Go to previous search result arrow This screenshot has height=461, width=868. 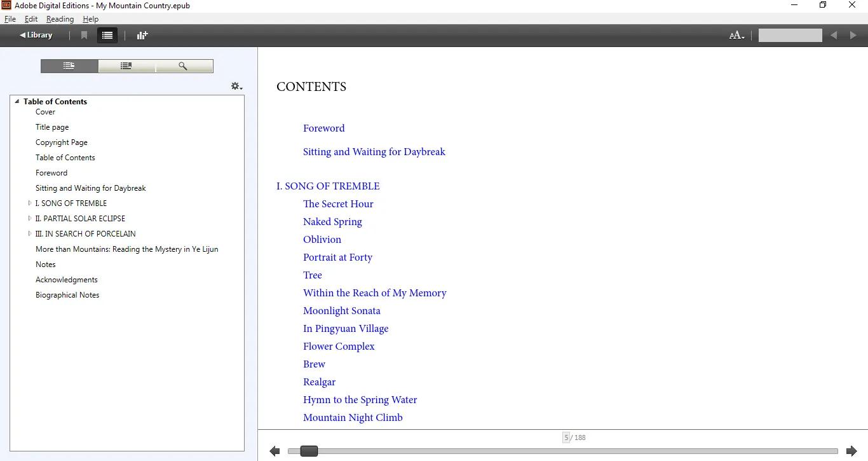pyautogui.click(x=834, y=36)
